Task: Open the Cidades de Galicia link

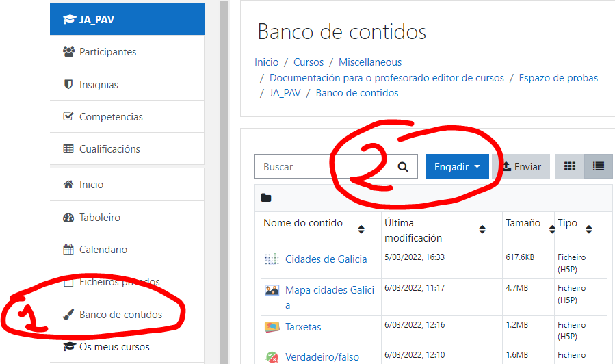Action: 326,259
